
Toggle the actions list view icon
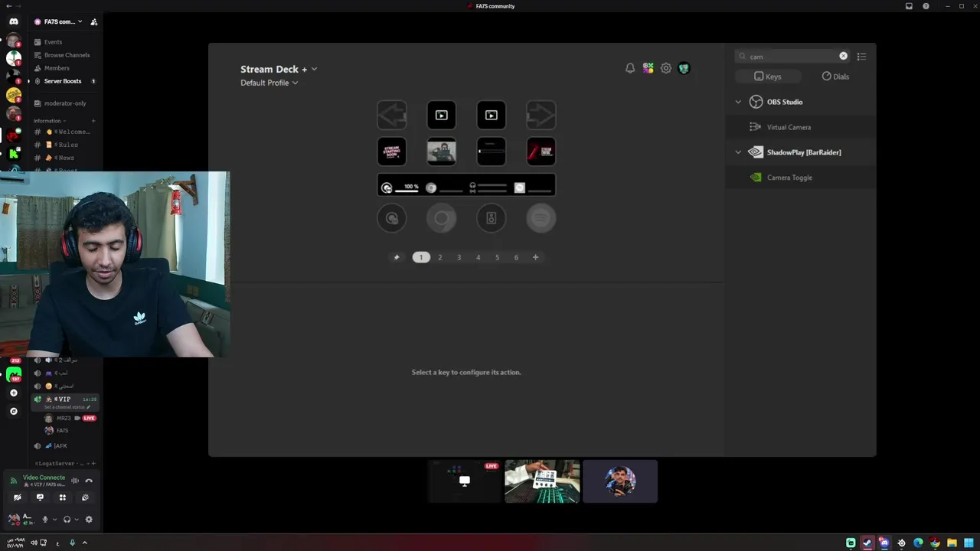coord(861,56)
